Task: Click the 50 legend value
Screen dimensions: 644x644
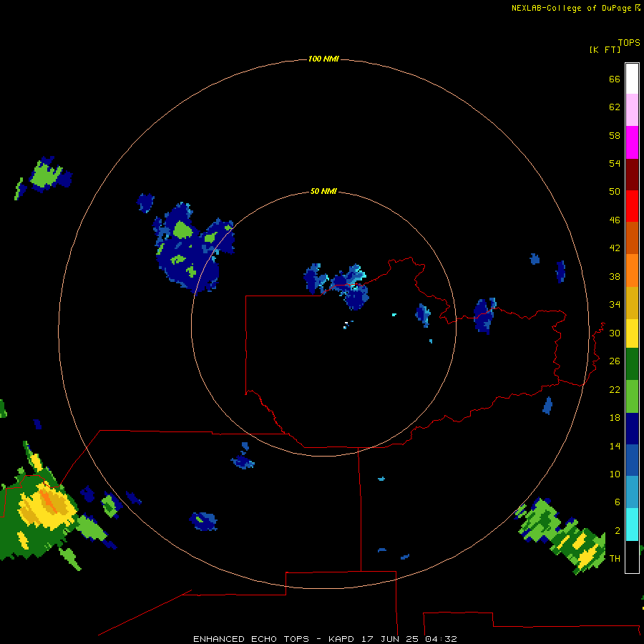Action: tap(615, 192)
